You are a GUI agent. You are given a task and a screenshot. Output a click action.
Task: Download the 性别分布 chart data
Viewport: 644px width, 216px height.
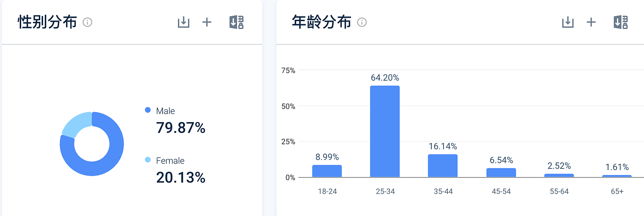(x=184, y=22)
